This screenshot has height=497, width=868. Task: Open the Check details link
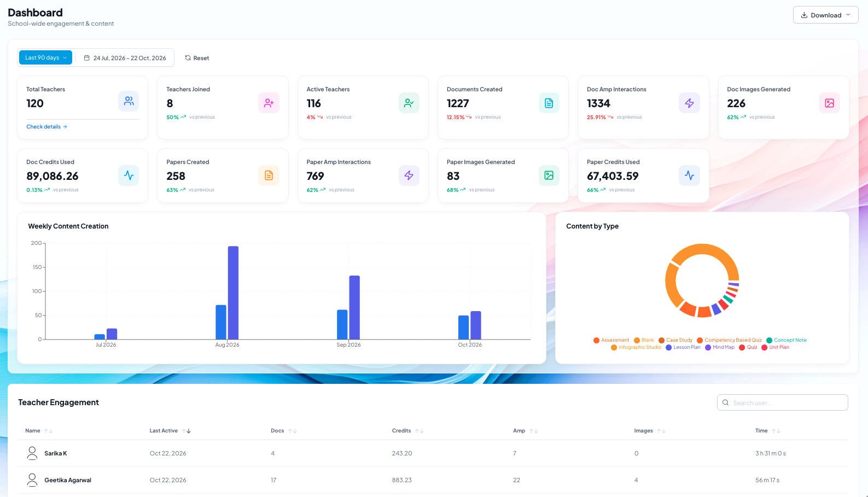pyautogui.click(x=46, y=127)
